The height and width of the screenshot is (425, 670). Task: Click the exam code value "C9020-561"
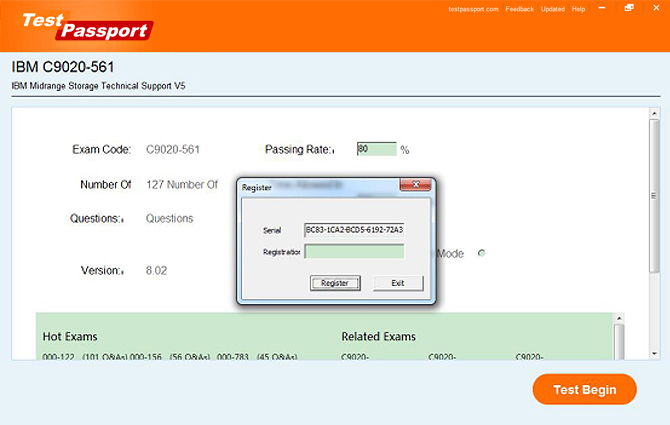(x=173, y=149)
